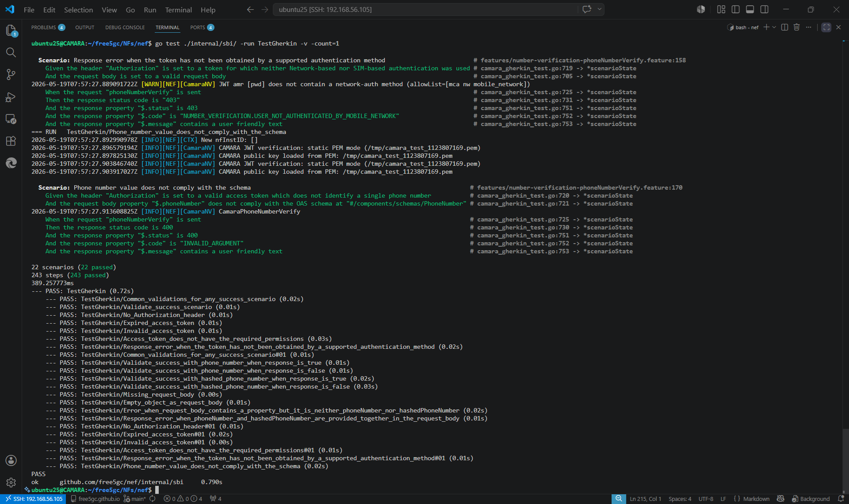
Task: Open Run and Debug view
Action: pos(11,97)
